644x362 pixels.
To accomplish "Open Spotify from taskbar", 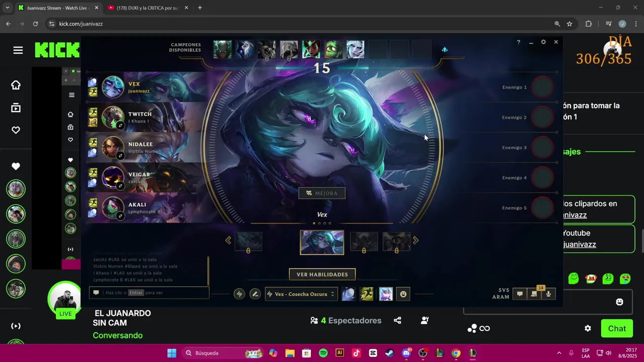I will point(323,353).
